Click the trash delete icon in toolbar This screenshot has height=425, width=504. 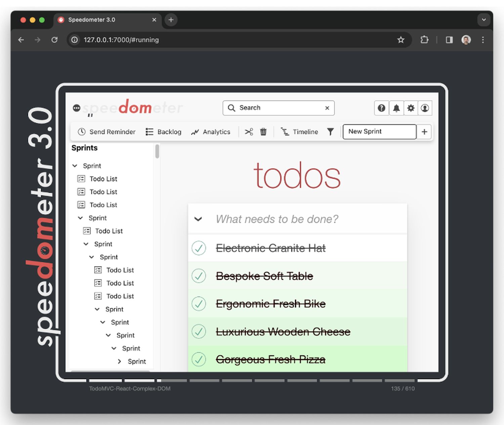coord(263,132)
